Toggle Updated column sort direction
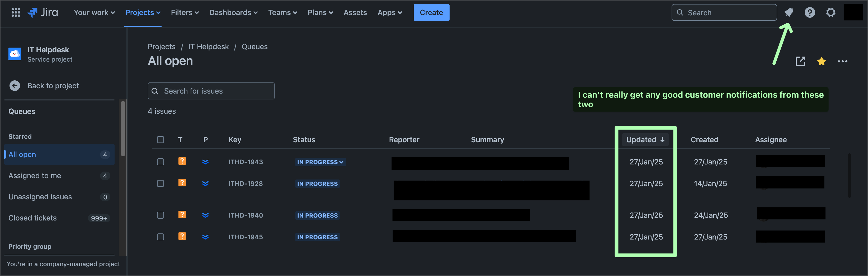Screen dimensions: 868x276 point(645,139)
